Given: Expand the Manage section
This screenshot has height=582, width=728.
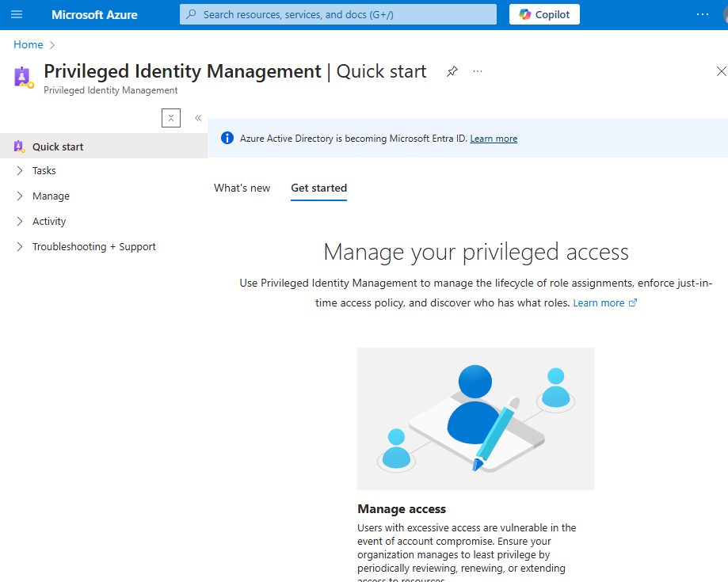Looking at the screenshot, I should (50, 196).
